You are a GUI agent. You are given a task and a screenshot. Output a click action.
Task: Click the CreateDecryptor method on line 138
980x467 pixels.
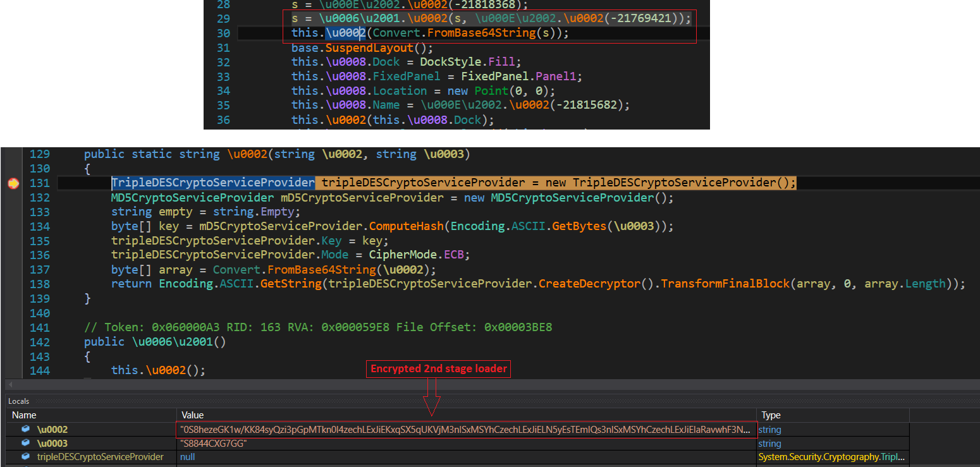coord(589,284)
